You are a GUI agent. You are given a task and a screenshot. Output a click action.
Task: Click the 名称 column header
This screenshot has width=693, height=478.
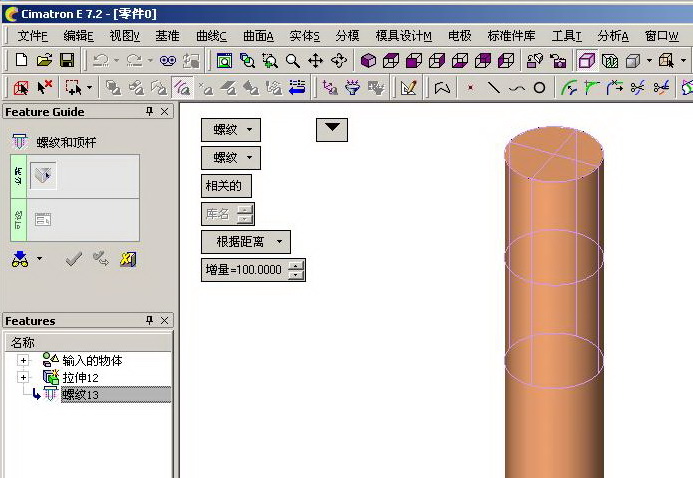88,342
